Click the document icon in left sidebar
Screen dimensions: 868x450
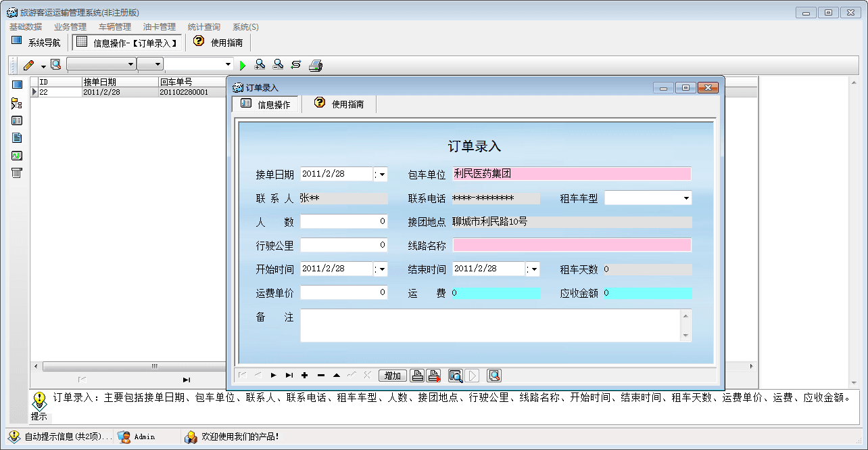(17, 138)
